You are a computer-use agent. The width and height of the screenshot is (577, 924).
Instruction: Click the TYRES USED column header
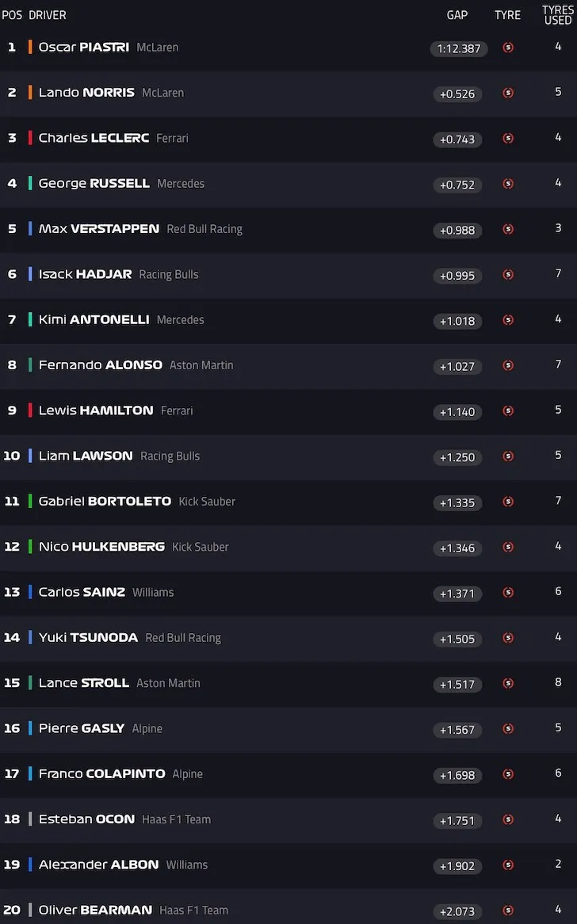[557, 15]
